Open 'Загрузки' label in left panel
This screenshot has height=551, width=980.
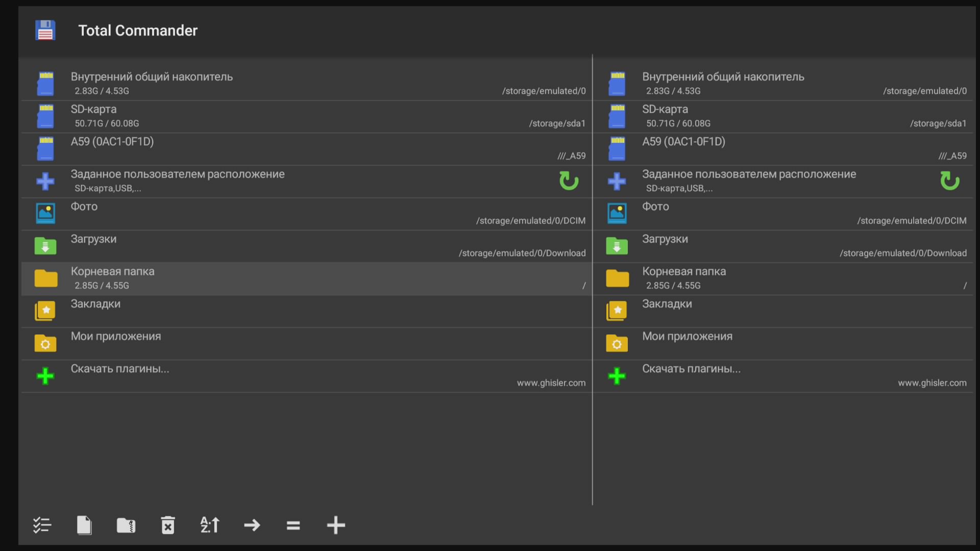93,239
